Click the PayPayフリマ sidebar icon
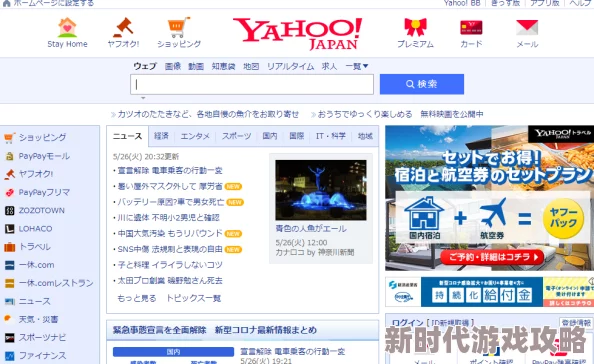The image size is (594, 364). click(9, 192)
